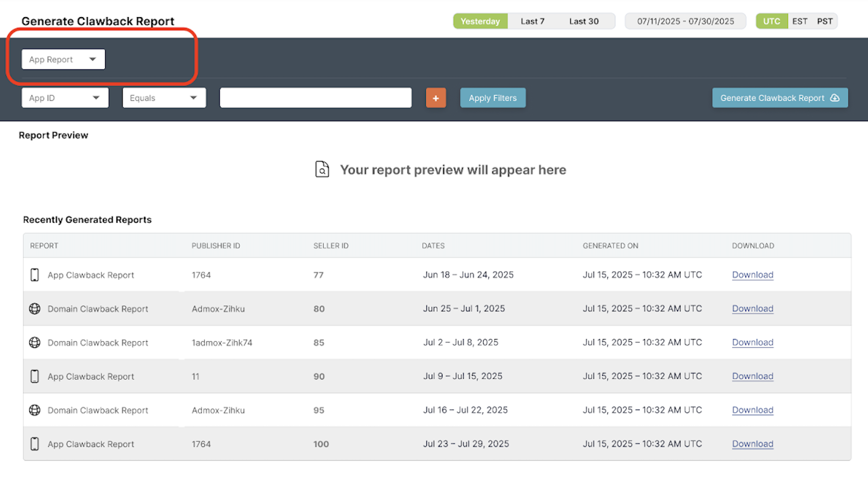Click the orange plus add-filter button

point(436,98)
